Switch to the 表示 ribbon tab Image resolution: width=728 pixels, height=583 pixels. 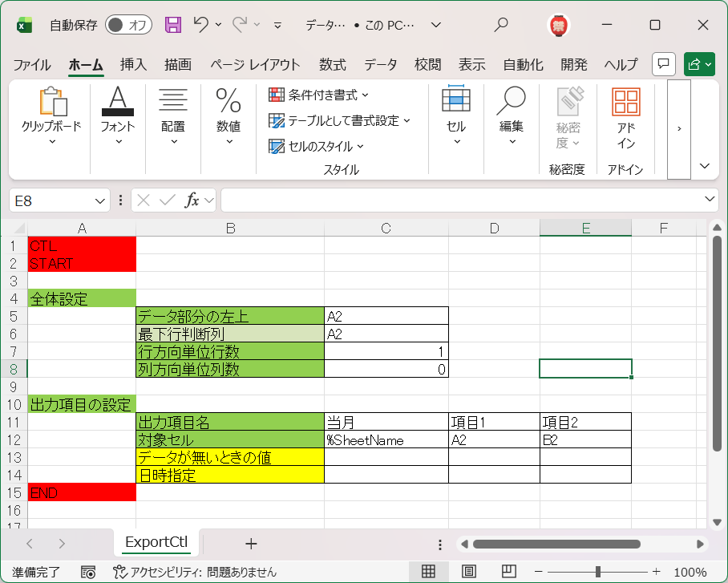(x=471, y=65)
